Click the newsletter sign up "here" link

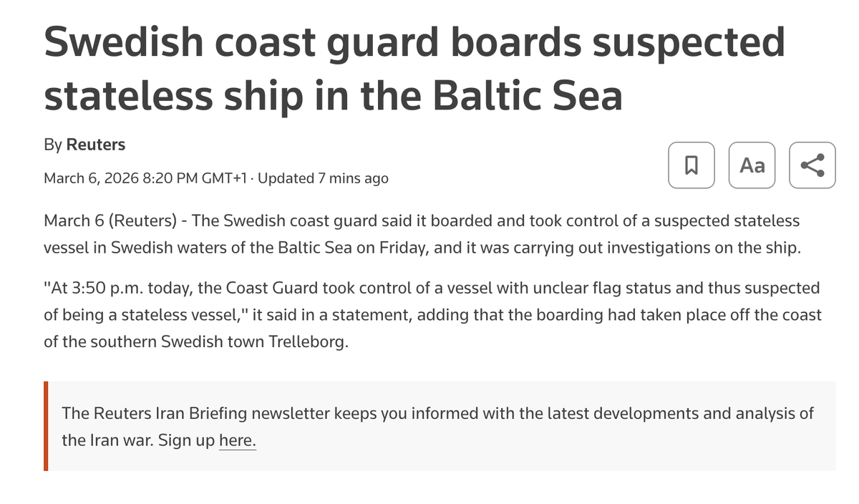coord(237,440)
